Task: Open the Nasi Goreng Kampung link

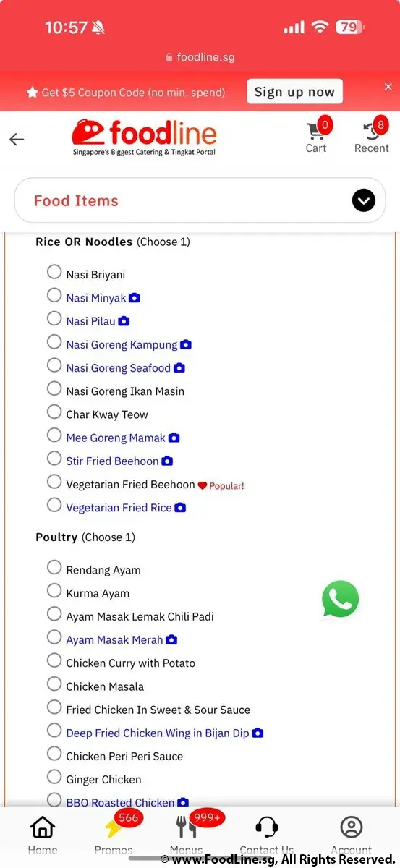Action: [122, 345]
